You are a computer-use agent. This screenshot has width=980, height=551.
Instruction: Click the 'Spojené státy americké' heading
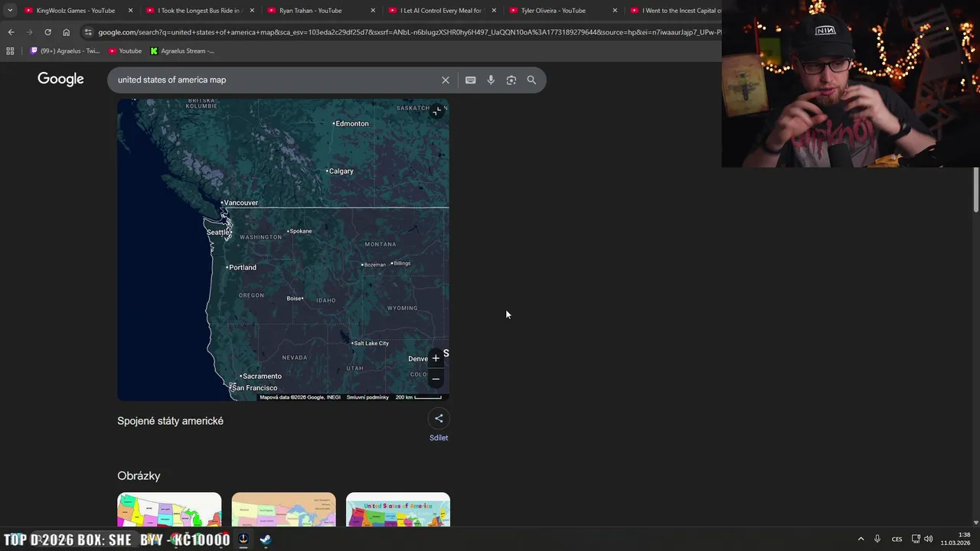170,421
